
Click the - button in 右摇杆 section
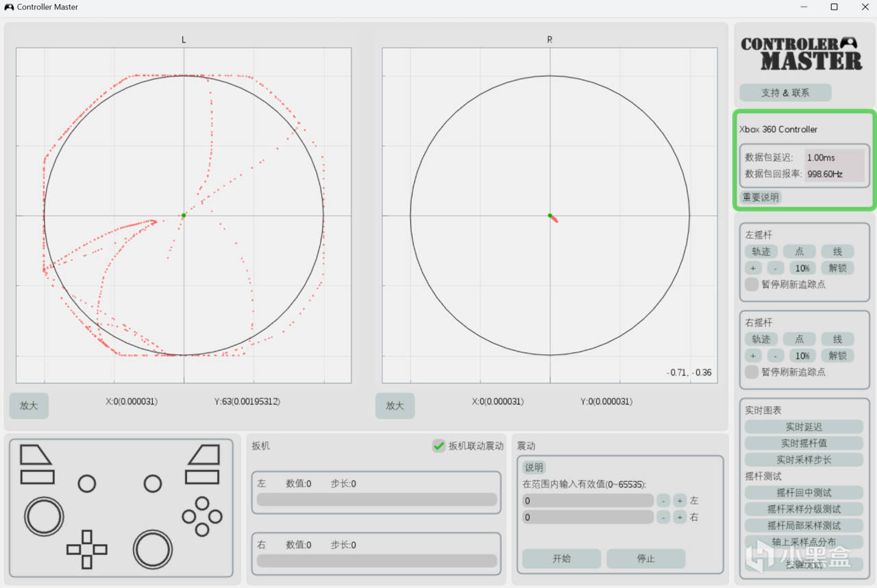coord(776,356)
